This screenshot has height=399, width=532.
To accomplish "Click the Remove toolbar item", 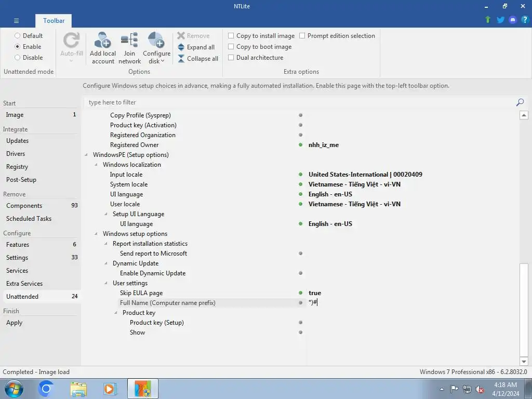I will 193,36.
